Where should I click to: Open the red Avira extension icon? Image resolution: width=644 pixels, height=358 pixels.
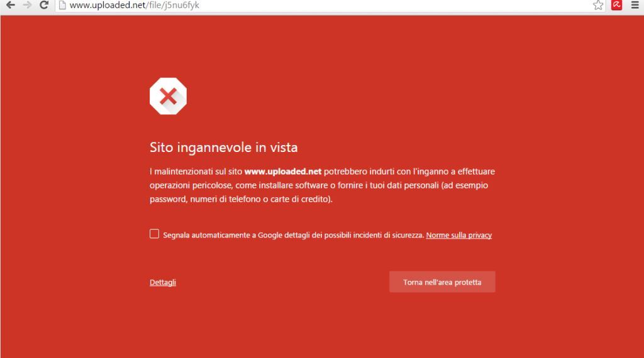pyautogui.click(x=616, y=5)
